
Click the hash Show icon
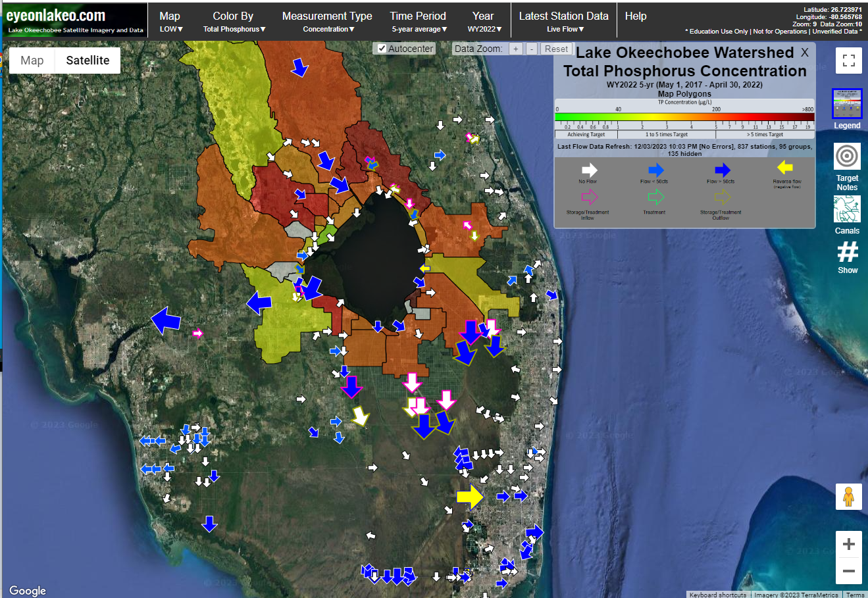pyautogui.click(x=848, y=252)
